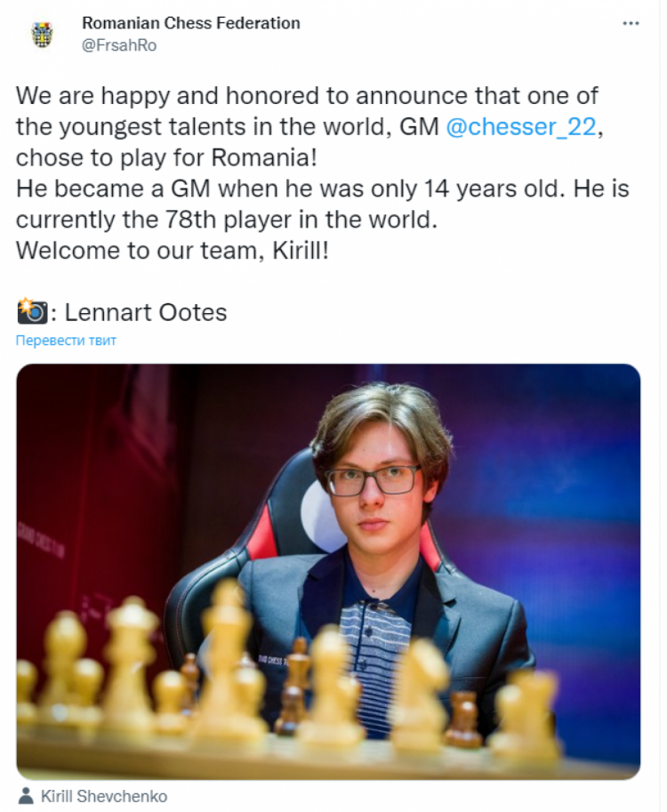Open the tagged Kirill Shevchenko name
The width and height of the screenshot is (667, 812).
(x=104, y=796)
